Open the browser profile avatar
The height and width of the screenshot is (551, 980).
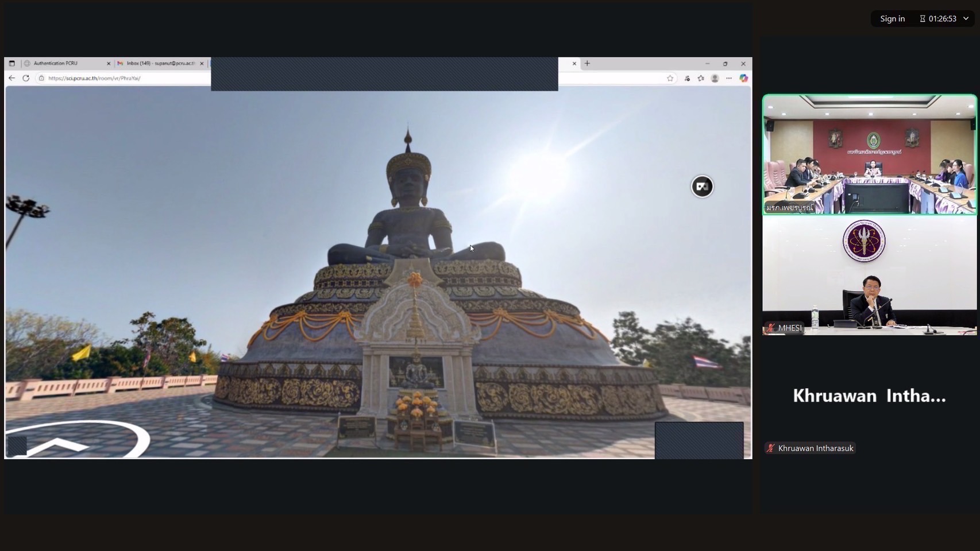pyautogui.click(x=715, y=78)
